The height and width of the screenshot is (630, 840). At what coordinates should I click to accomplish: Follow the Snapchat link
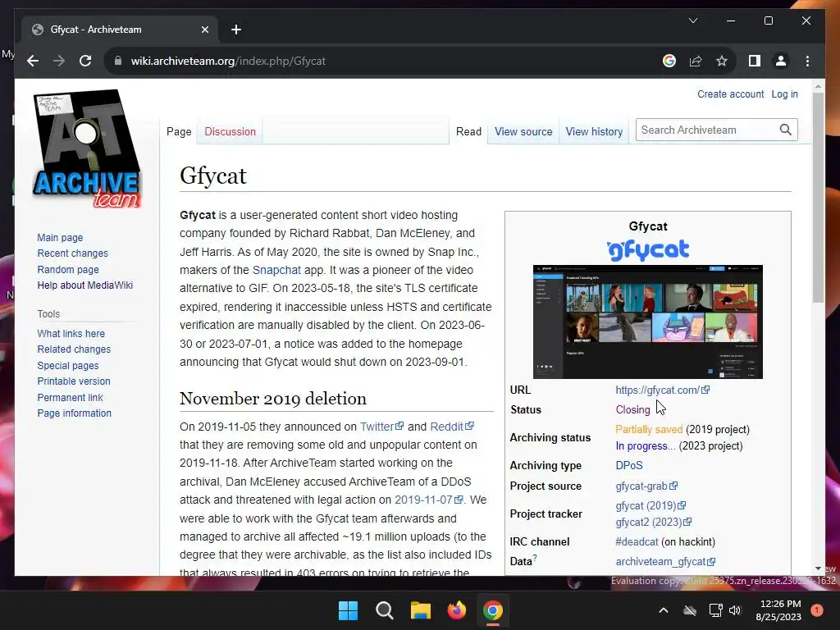point(276,270)
